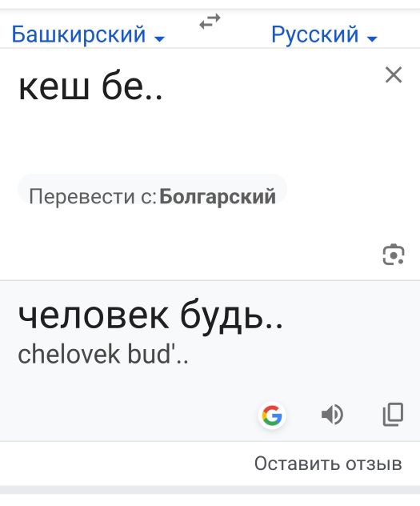Select transliteration chelovek bud'..
The image size is (420, 506).
point(103,355)
